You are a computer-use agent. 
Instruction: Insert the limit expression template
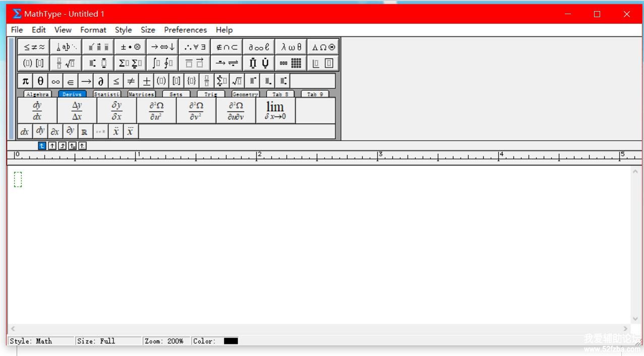tap(275, 110)
